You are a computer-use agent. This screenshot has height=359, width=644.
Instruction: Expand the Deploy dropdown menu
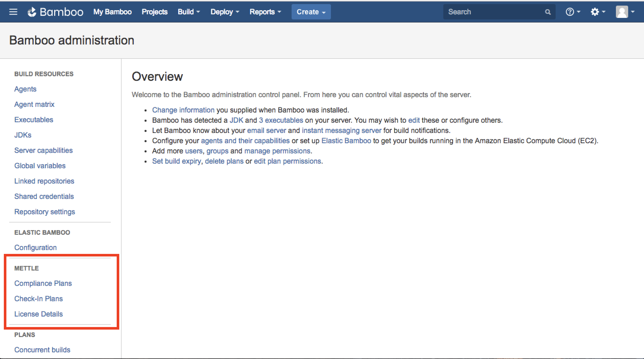[x=224, y=12]
